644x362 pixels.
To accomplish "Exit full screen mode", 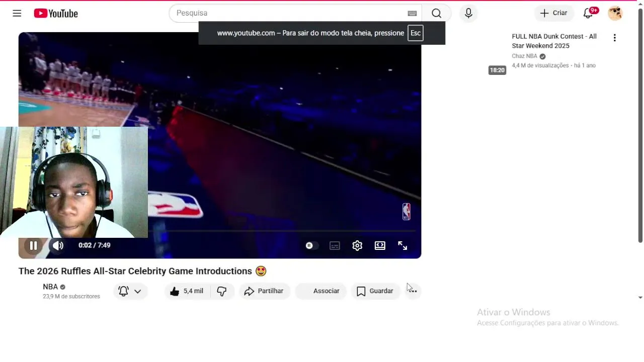I will click(403, 245).
